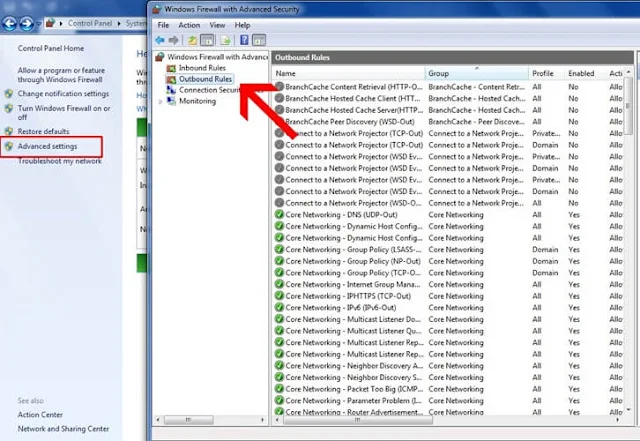Click the Monitoring tree icon
This screenshot has height=441, width=640.
(171, 101)
